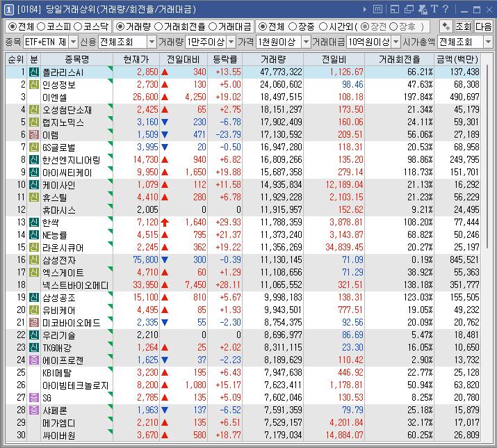Sort by the 금액(백만) column header
497x448 pixels.
[457, 59]
